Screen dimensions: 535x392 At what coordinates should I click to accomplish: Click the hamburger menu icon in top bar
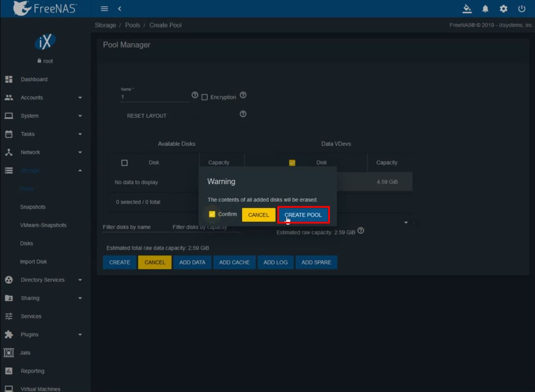pyautogui.click(x=104, y=9)
